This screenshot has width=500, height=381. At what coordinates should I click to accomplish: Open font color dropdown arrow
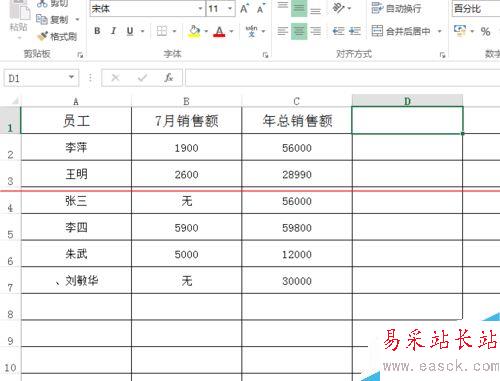231,31
